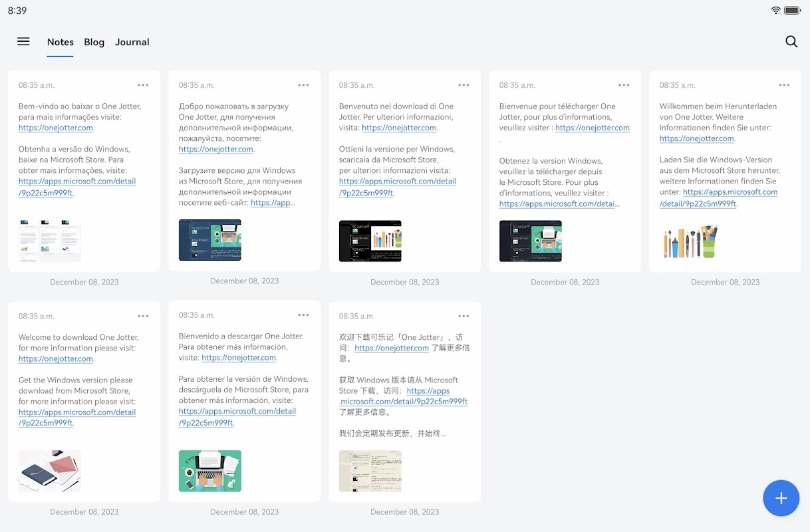Tap the battery status bar icon

[x=792, y=11]
